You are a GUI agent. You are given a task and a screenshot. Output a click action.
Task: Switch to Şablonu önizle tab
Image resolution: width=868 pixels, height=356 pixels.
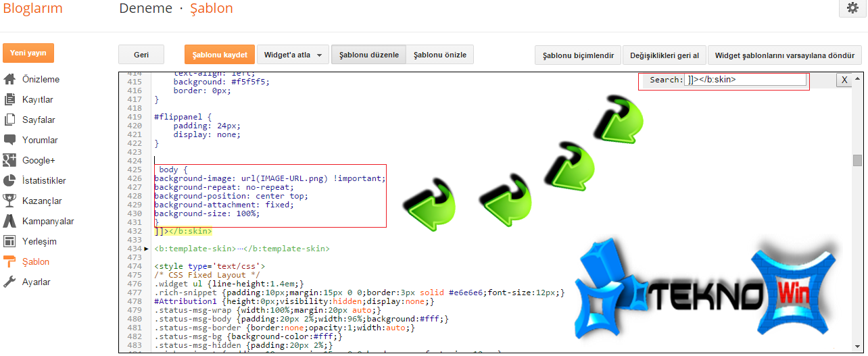pyautogui.click(x=440, y=55)
